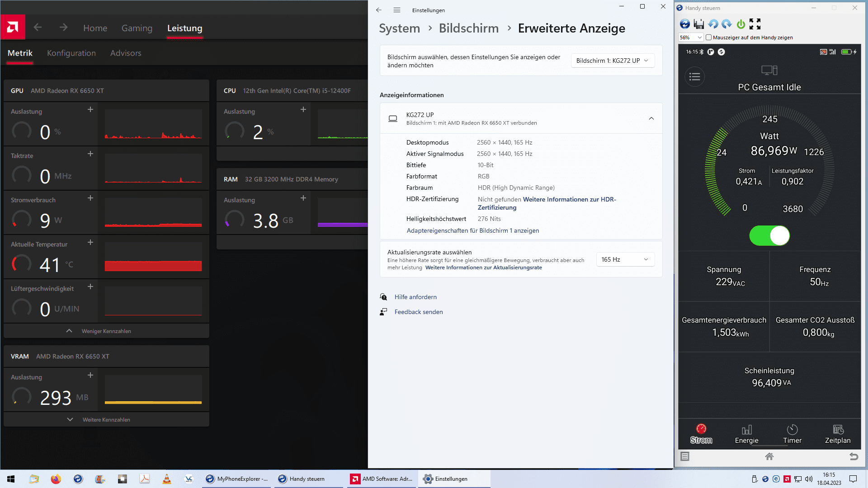Click the phone app list menu icon
The image size is (868, 488).
695,77
